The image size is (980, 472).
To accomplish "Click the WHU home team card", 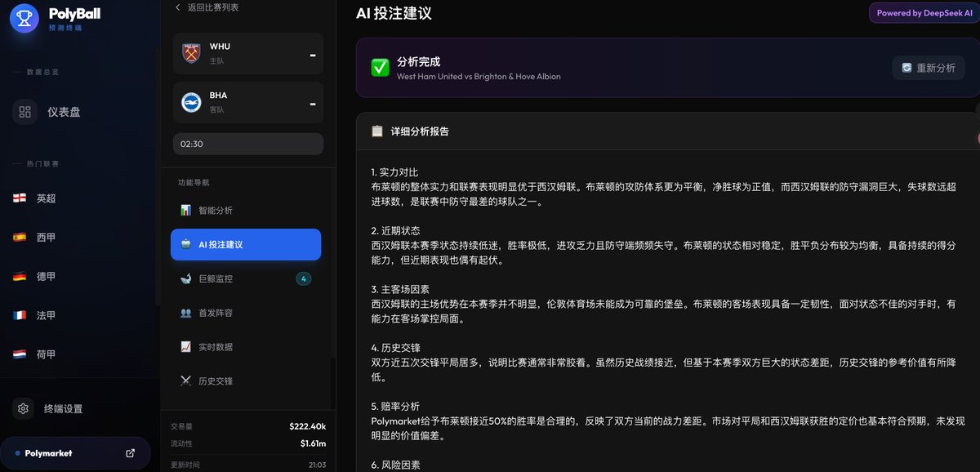I will click(x=247, y=53).
